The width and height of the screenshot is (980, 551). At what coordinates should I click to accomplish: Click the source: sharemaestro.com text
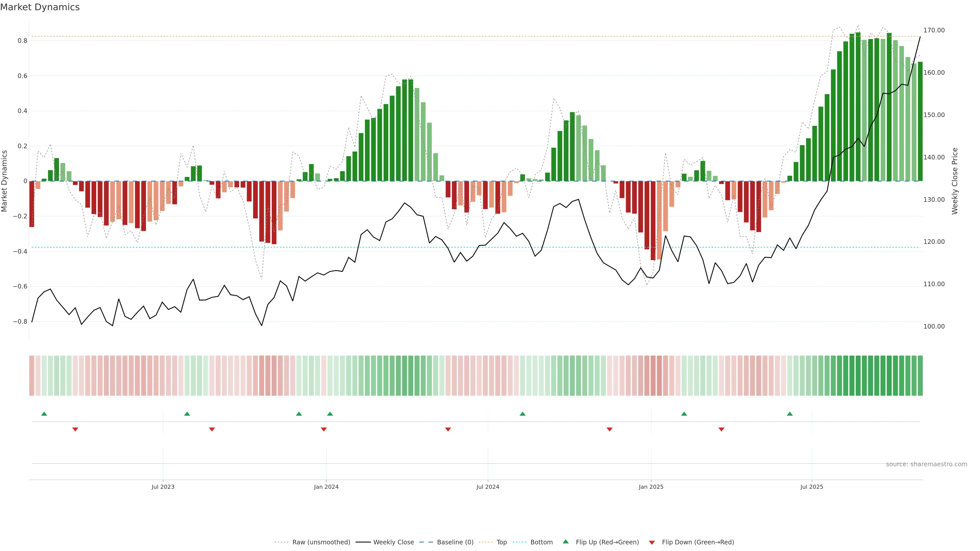(926, 464)
